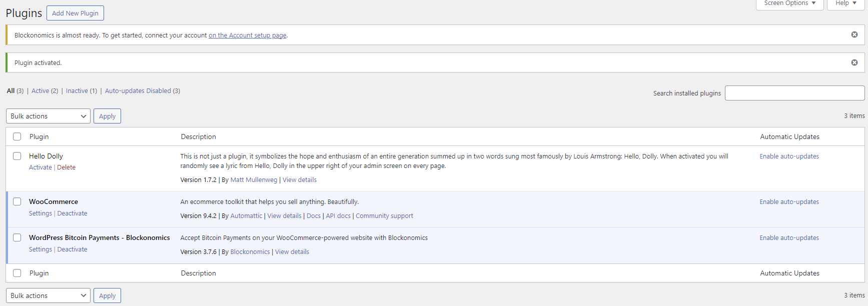Open the top Bulk actions dropdown
The width and height of the screenshot is (868, 306).
(48, 116)
